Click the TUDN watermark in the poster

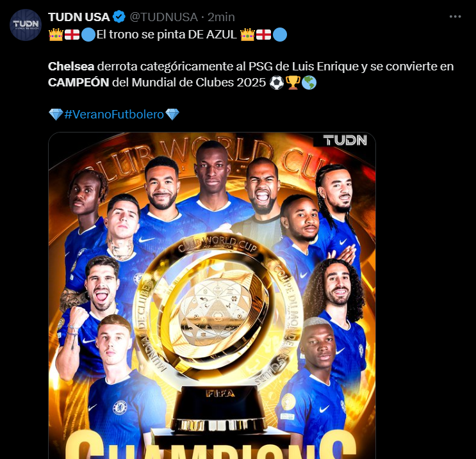pos(345,140)
